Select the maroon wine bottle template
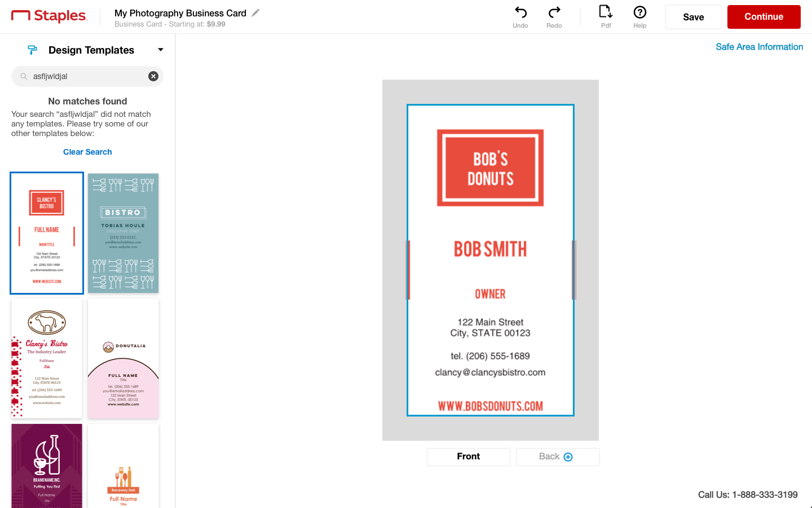This screenshot has width=812, height=508. point(47,466)
